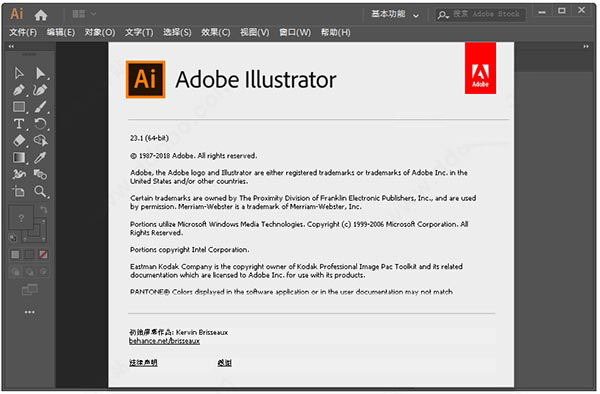Viewport: 600px width, 394px height.
Task: Open the 帮助(H) menu
Action: [335, 33]
